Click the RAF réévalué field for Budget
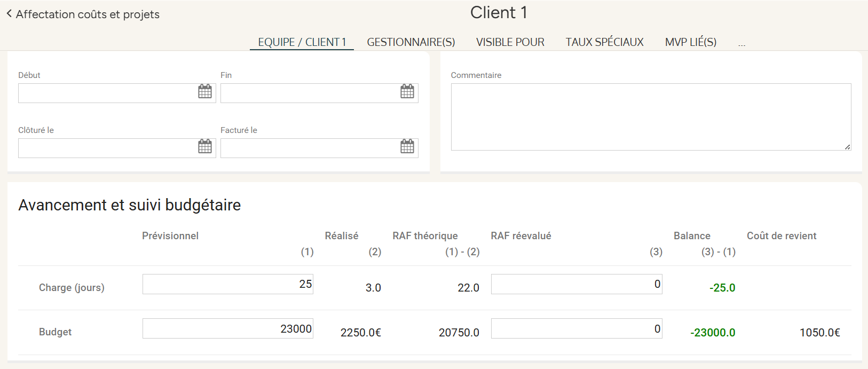 (x=576, y=329)
